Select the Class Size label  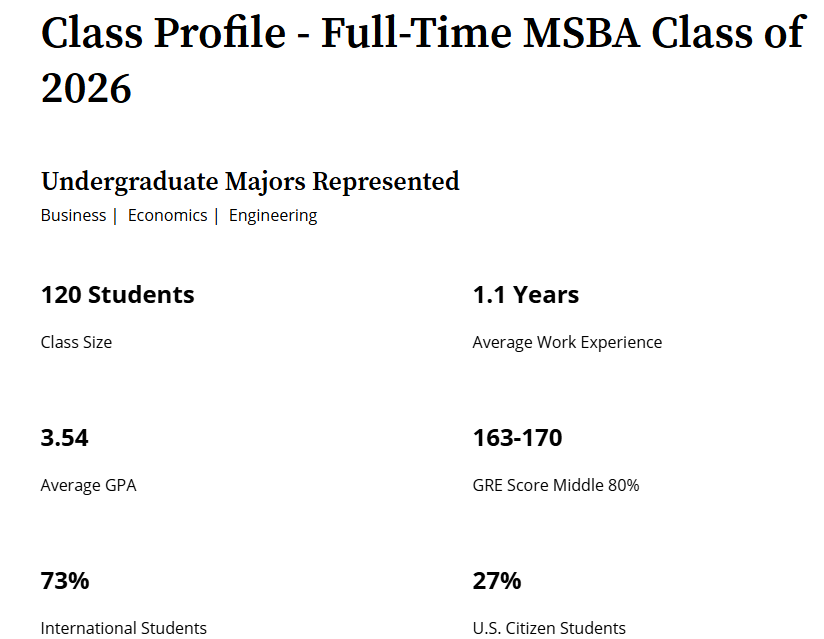(76, 342)
